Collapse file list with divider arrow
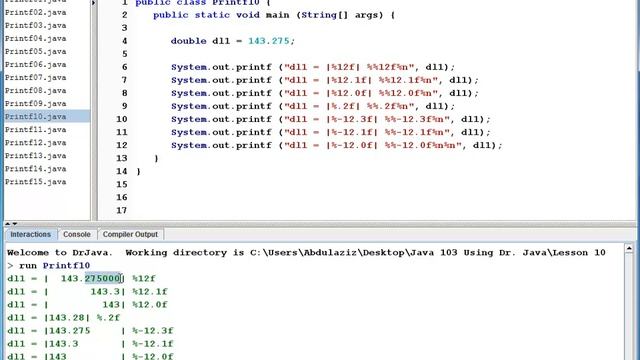This screenshot has height=360, width=640. pos(93,3)
